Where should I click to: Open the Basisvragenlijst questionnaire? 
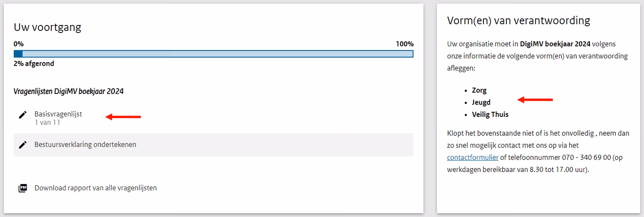pos(58,114)
